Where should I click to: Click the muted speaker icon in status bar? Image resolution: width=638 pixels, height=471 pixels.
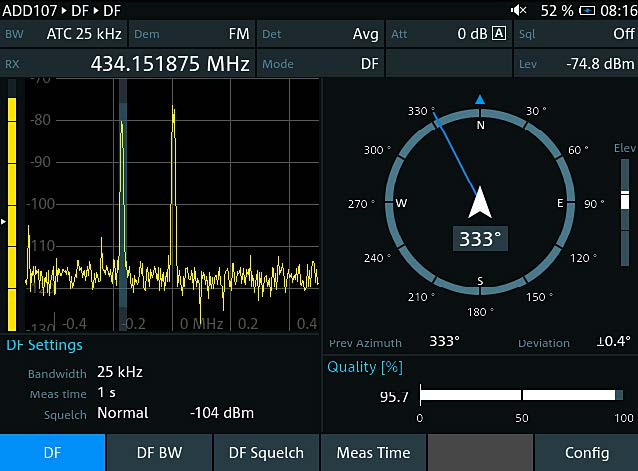(x=518, y=10)
